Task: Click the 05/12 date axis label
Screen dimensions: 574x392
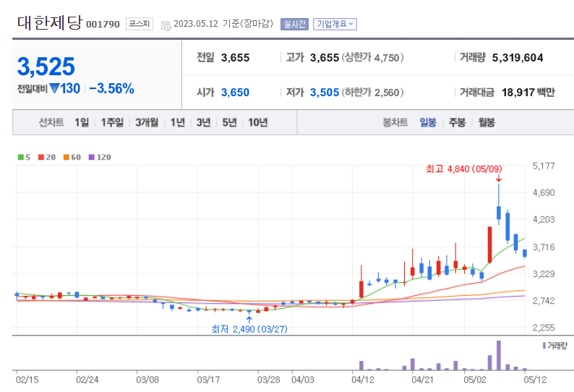Action: point(535,380)
